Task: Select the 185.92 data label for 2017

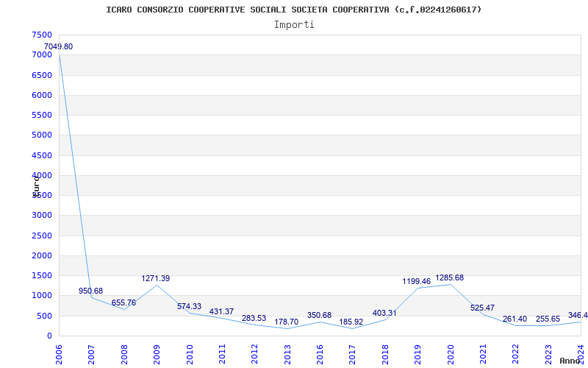Action: pos(351,322)
